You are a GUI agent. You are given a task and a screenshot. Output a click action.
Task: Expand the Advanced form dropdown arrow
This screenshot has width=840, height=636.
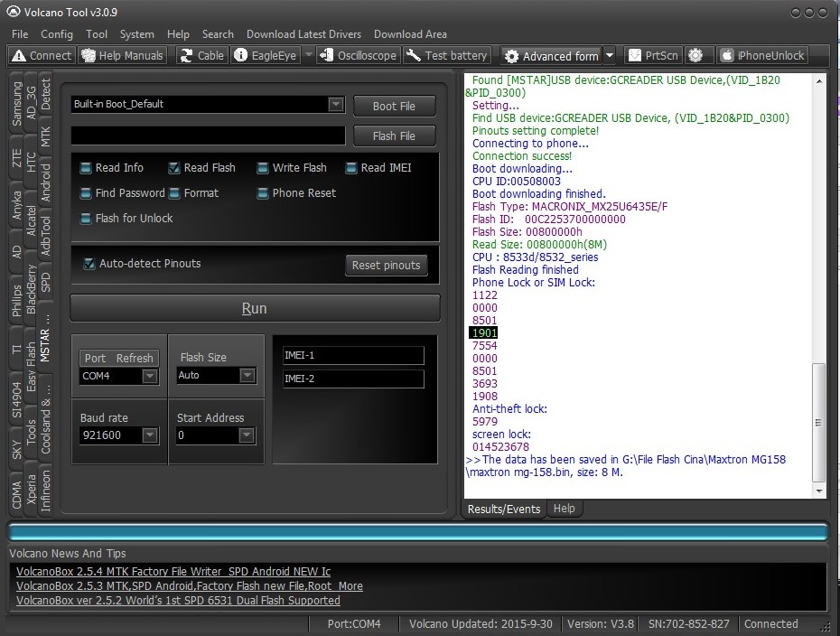610,55
